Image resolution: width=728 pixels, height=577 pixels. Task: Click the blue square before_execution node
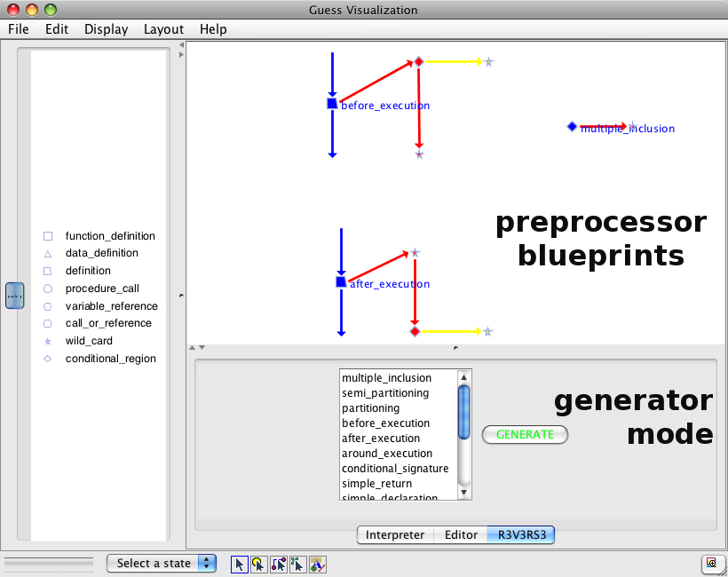(x=332, y=104)
